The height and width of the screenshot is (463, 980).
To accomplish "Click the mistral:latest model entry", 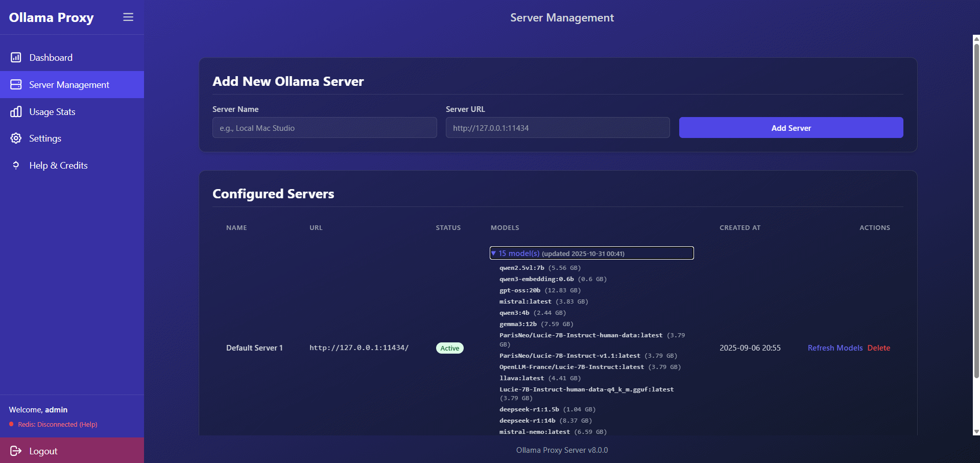I will click(544, 302).
